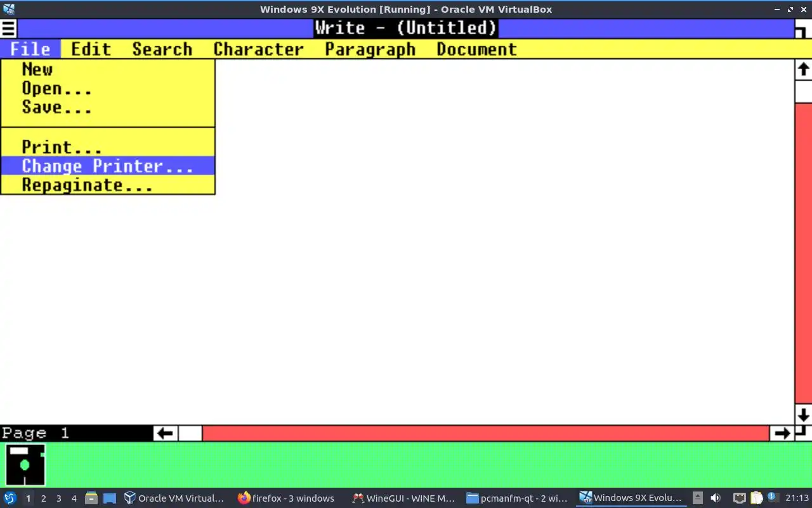Click the size box at bottom-right corner
The image size is (812, 508).
tap(803, 433)
